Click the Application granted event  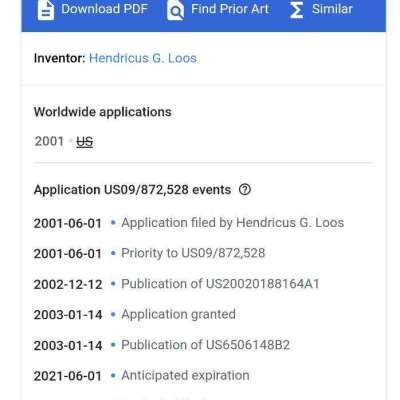178,314
